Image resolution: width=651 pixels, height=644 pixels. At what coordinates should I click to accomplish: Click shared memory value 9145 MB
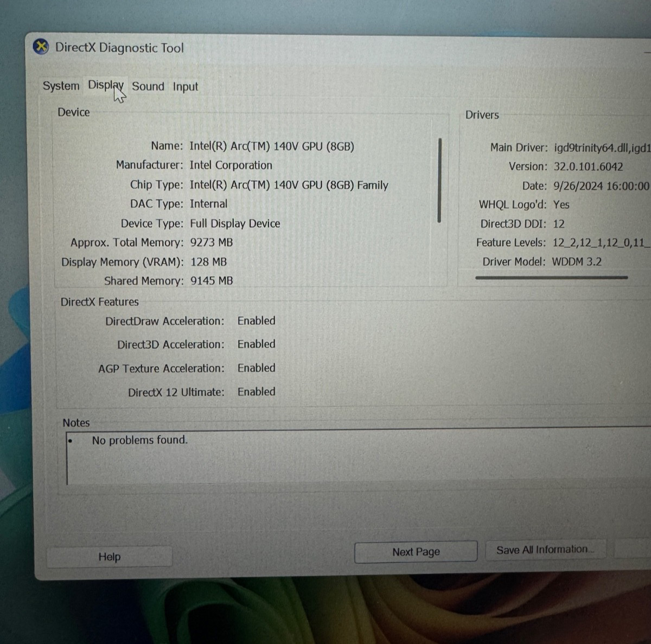pyautogui.click(x=212, y=281)
